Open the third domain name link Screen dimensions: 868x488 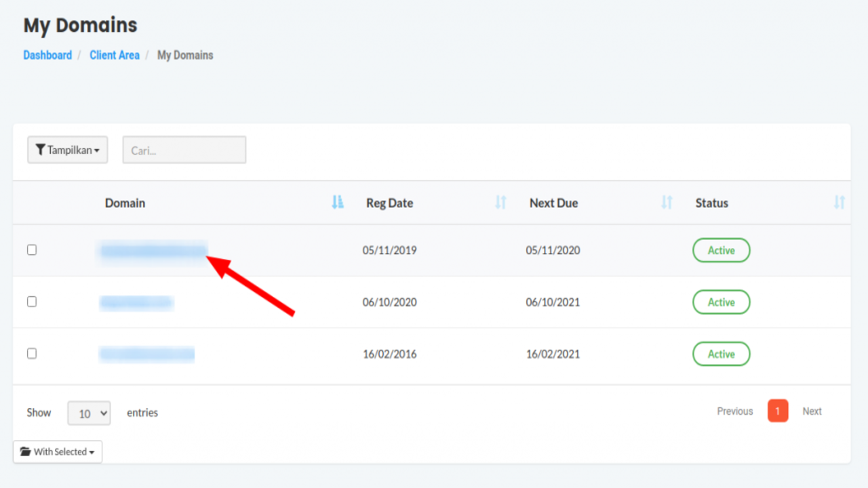click(146, 354)
